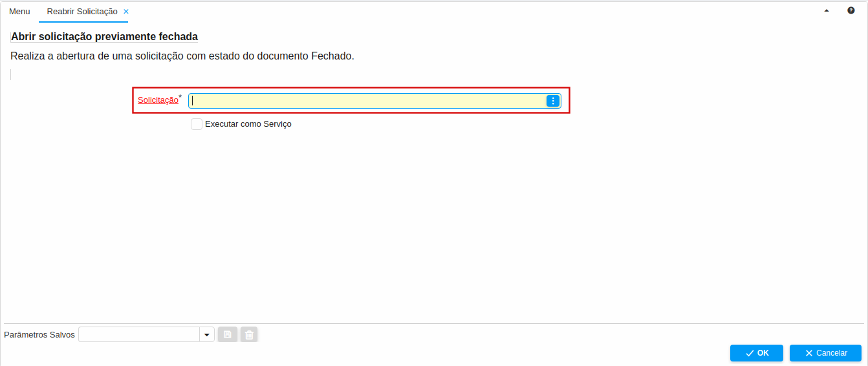Click the heading Abrir solicitação previamente fechada
Screen dimensions: 868x366
(x=105, y=37)
